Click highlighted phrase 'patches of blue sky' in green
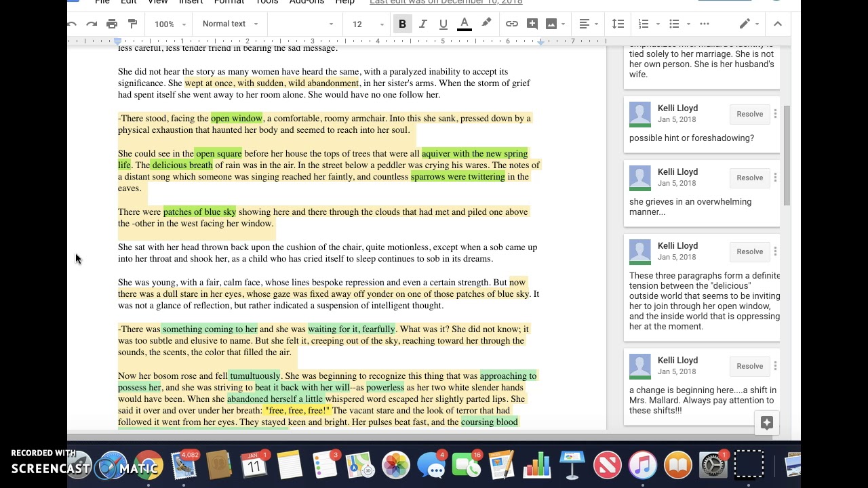The image size is (868, 488). coord(199,212)
